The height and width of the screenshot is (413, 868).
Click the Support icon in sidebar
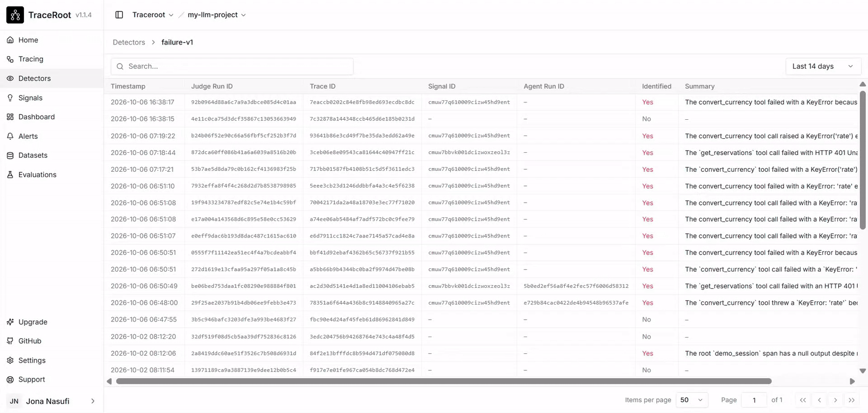10,379
